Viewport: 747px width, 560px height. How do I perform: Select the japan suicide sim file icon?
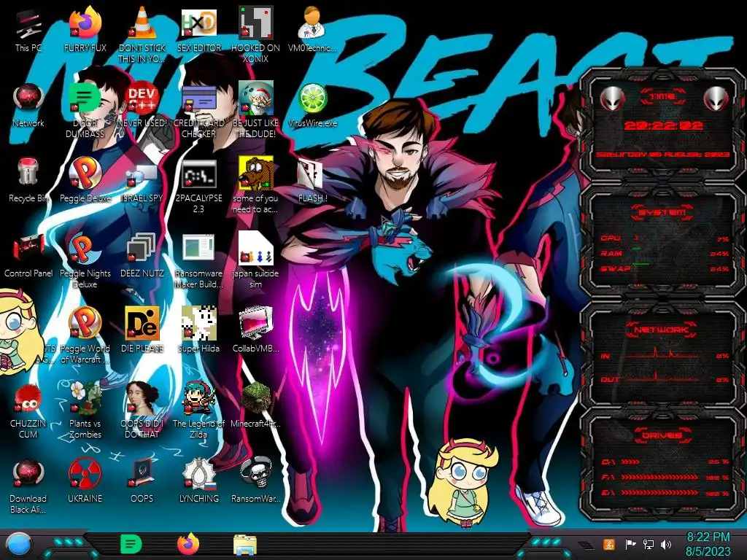coord(255,261)
